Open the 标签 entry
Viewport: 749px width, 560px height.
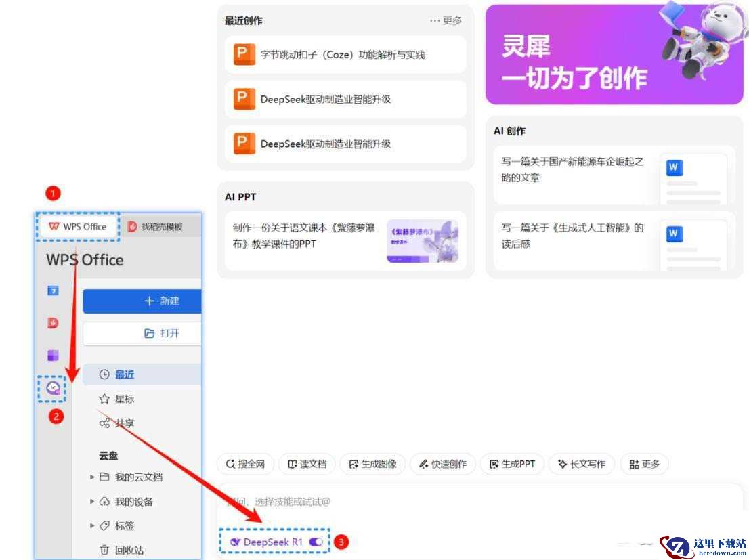tap(124, 526)
